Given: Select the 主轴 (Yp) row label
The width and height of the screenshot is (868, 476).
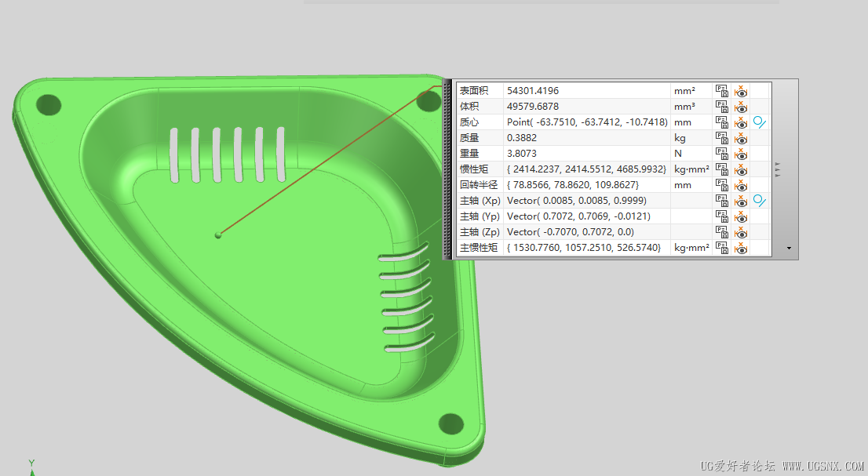Looking at the screenshot, I should point(480,216).
